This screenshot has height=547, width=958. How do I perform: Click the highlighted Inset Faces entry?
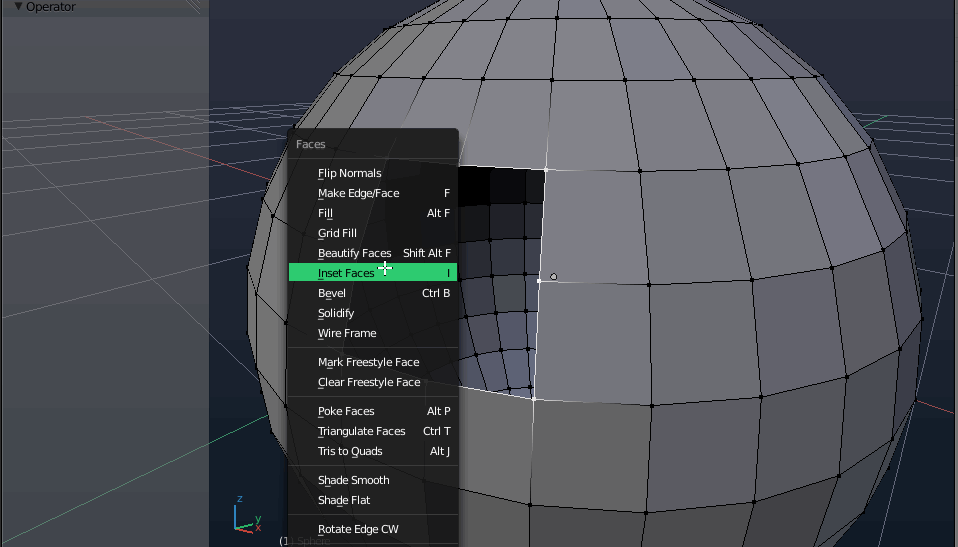(373, 273)
